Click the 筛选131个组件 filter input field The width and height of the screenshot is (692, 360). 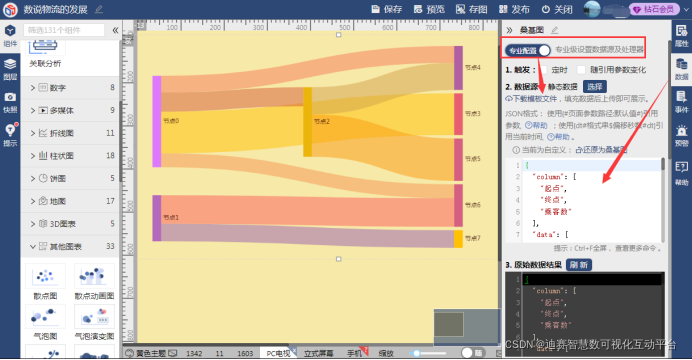(x=64, y=30)
